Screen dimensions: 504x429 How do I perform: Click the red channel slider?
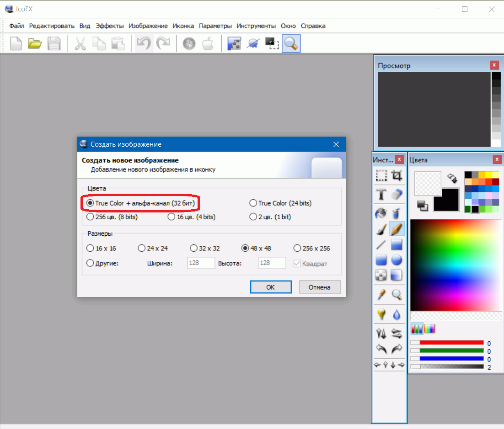tap(447, 343)
